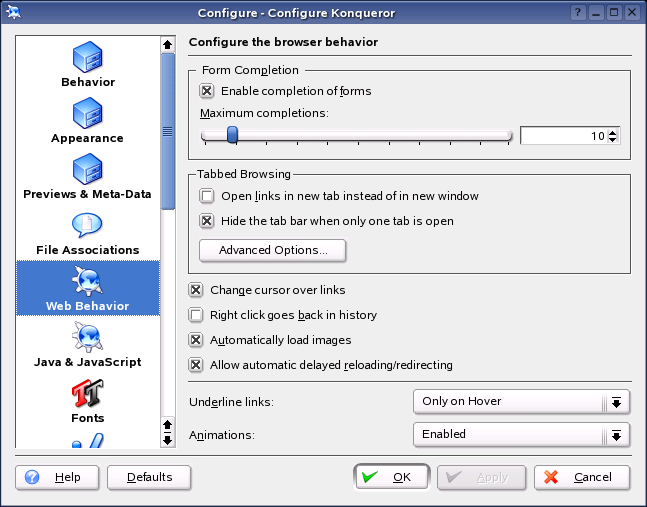Confirm settings with the OK button

(x=391, y=477)
